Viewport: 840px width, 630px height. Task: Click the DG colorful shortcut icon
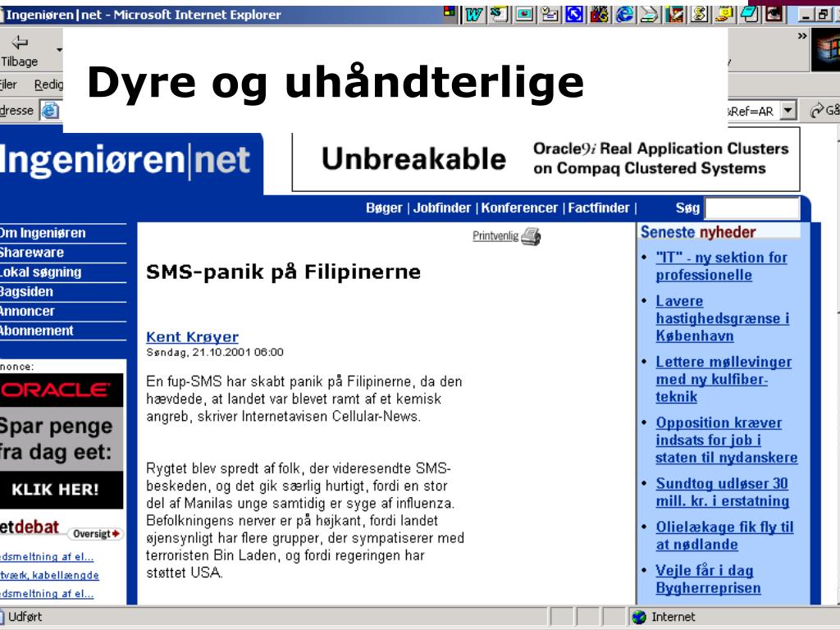600,14
